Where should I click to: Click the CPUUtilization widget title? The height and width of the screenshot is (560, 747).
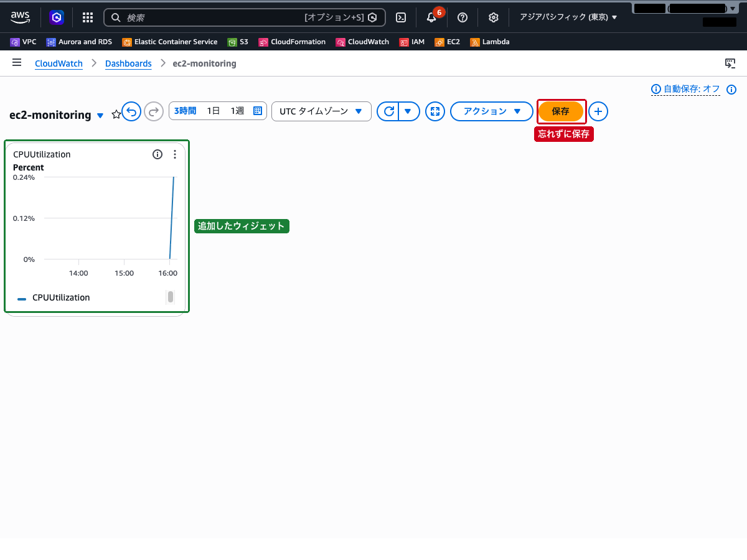(x=42, y=154)
